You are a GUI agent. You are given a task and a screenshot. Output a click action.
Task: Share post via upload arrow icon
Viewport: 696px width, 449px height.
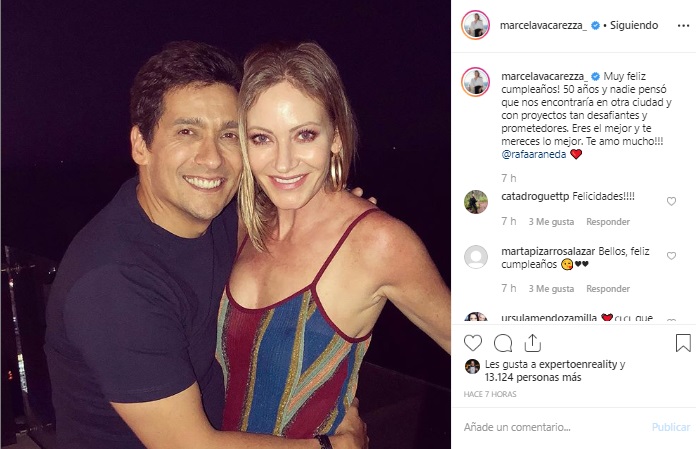533,343
